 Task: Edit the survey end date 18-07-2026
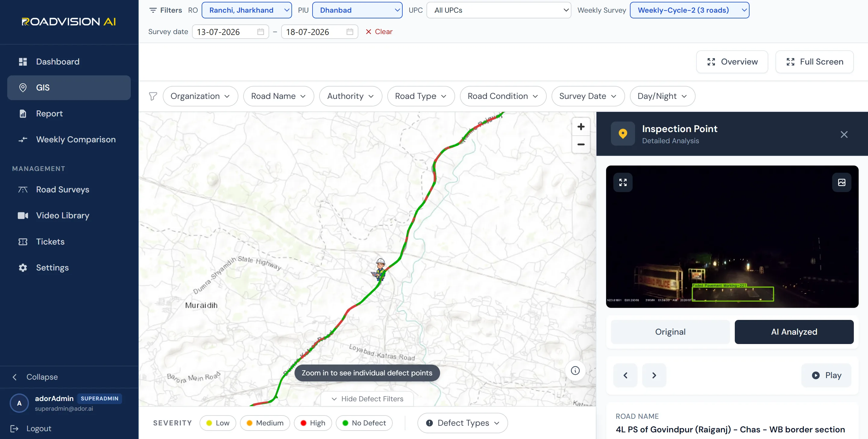pos(319,32)
